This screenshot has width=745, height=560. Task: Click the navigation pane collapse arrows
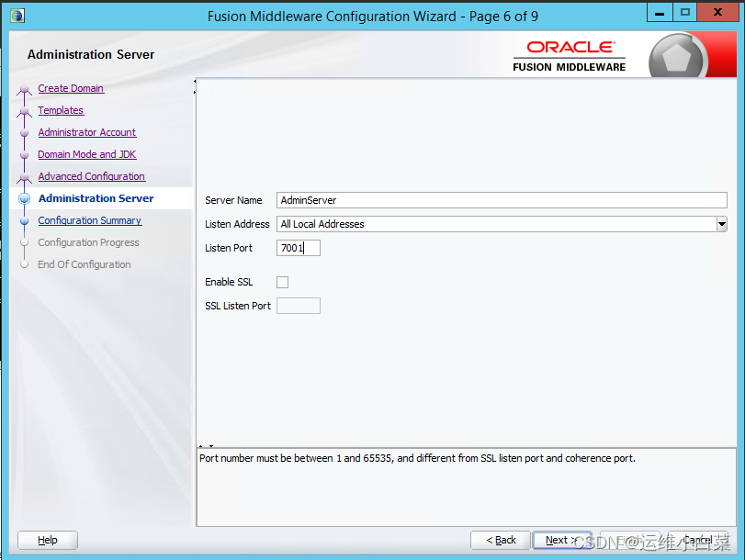[x=195, y=86]
